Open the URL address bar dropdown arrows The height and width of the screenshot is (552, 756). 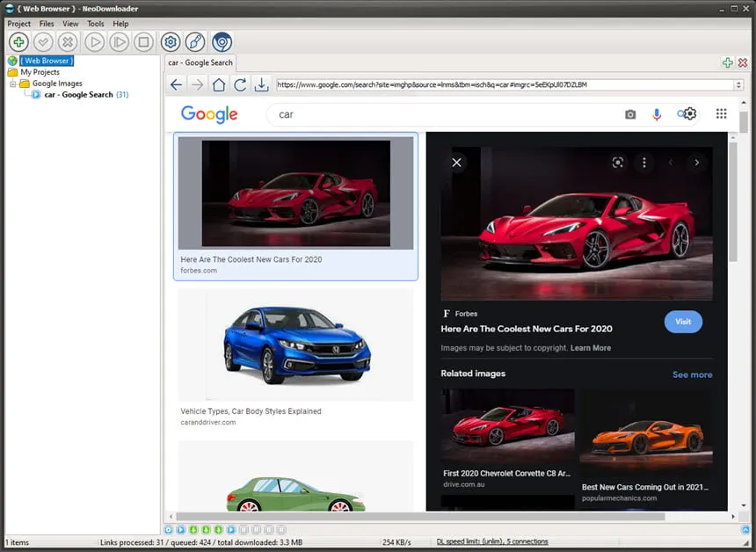pyautogui.click(x=738, y=85)
